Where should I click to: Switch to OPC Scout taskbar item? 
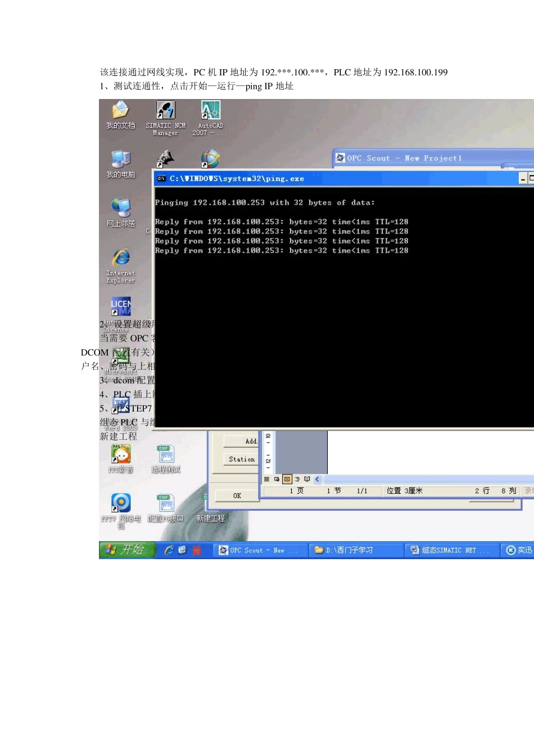click(x=260, y=550)
